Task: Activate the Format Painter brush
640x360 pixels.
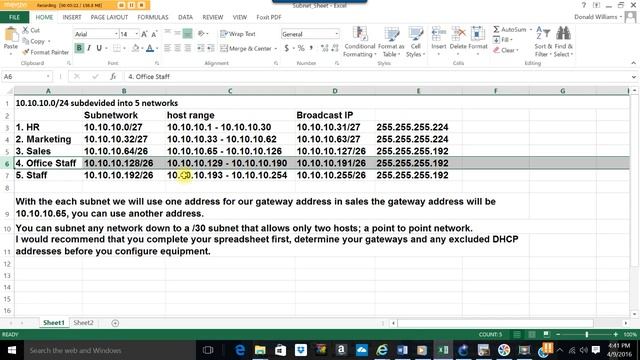Action: point(45,52)
